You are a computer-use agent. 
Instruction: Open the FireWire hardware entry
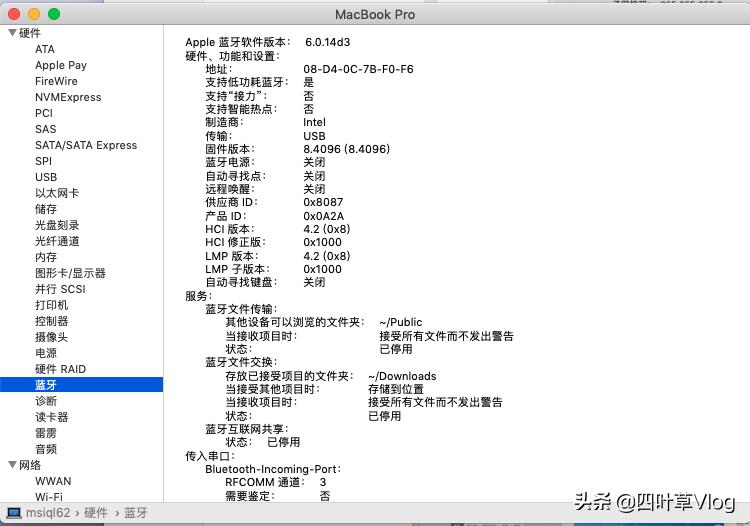click(56, 81)
